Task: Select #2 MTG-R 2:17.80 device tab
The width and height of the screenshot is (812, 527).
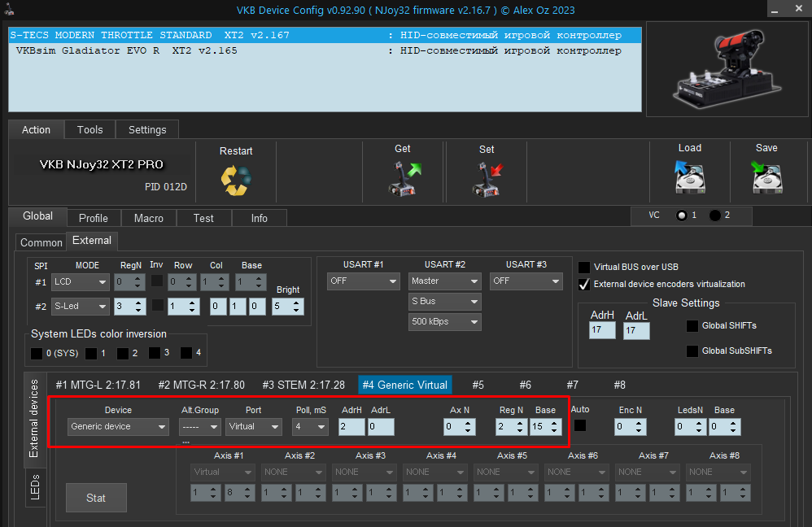Action: coord(202,385)
